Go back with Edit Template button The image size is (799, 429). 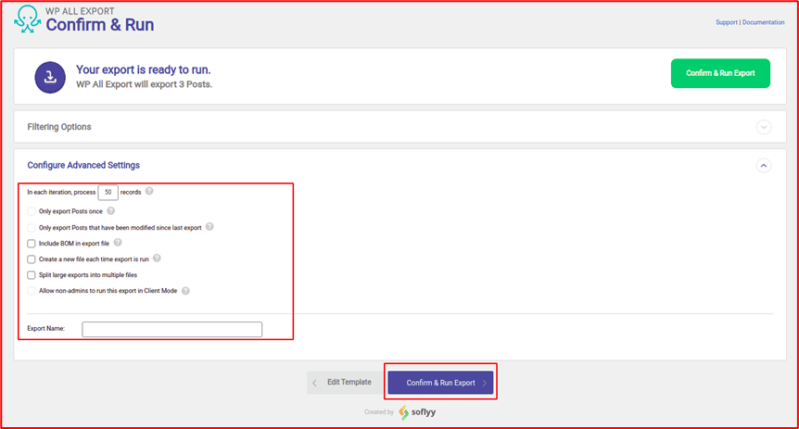coord(345,382)
